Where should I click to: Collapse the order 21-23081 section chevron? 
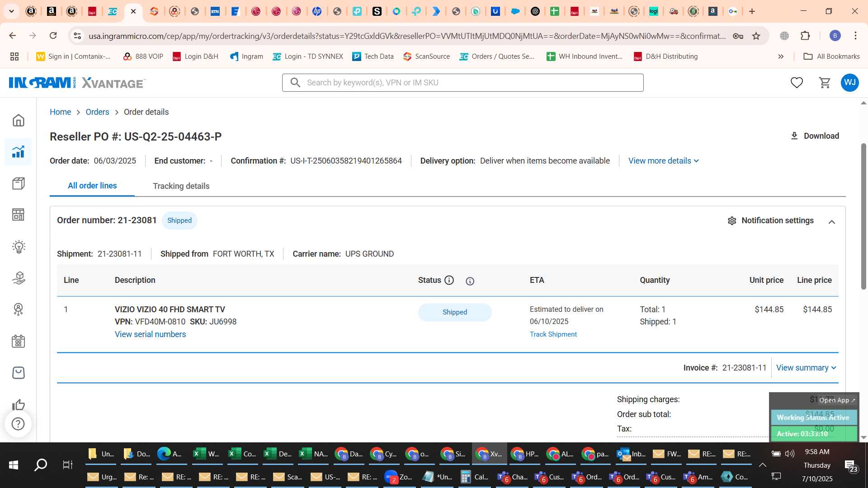tap(831, 221)
